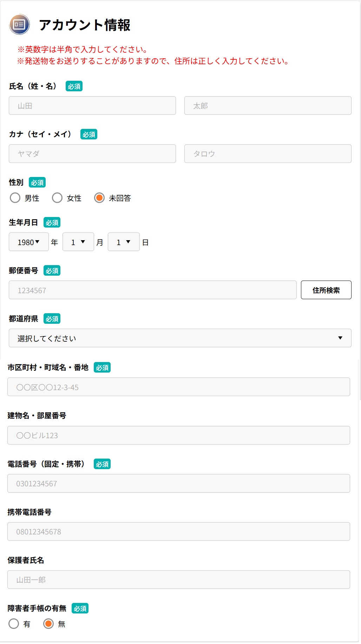Click the postal code input field

pyautogui.click(x=153, y=290)
